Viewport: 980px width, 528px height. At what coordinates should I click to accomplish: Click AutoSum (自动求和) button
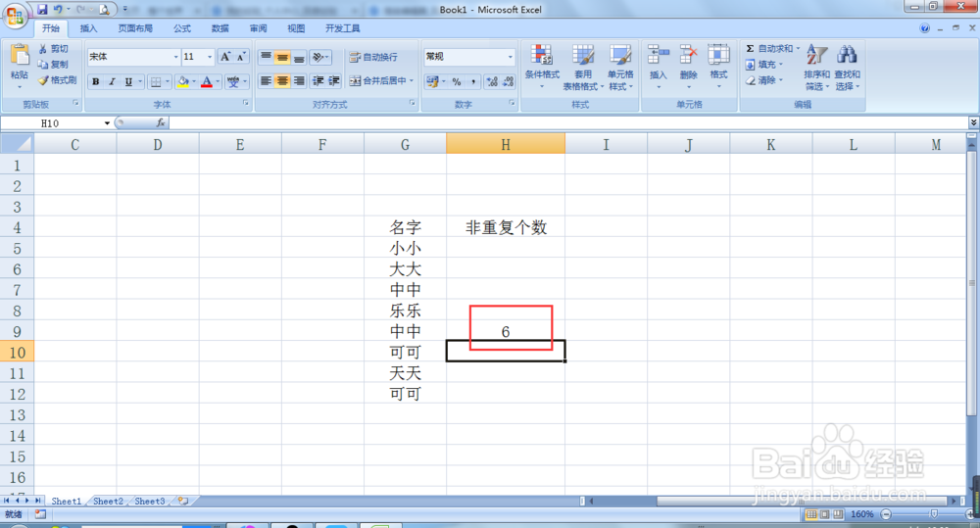768,49
